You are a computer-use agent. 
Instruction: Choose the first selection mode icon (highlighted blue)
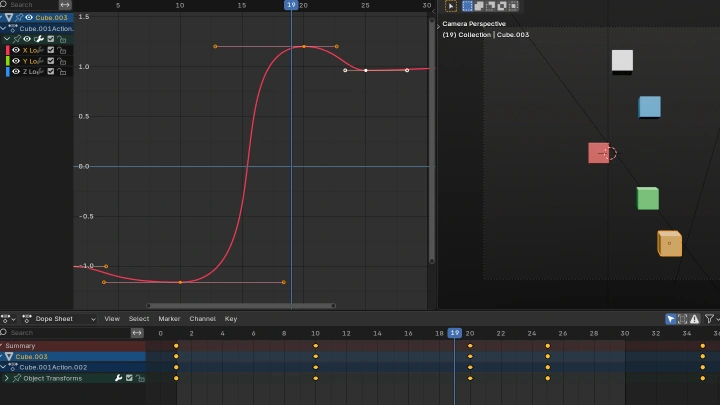(467, 6)
